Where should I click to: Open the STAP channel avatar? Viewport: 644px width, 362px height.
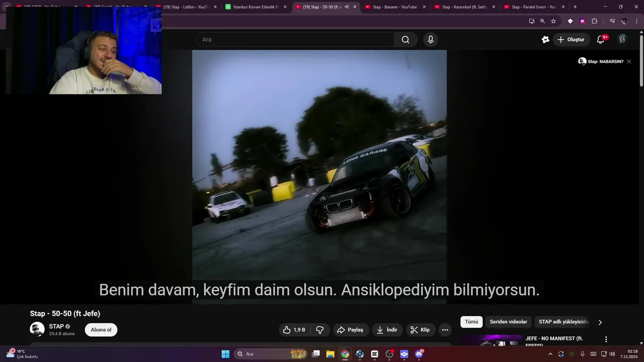37,329
